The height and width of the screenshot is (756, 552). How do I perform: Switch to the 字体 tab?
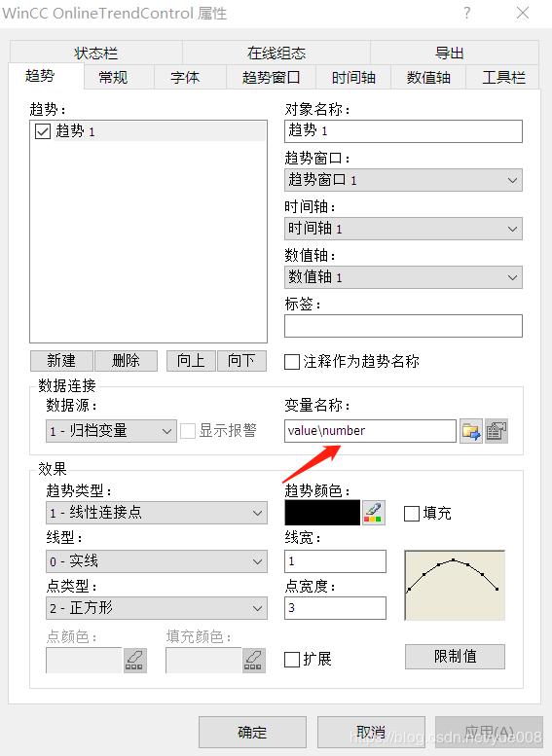coord(190,77)
